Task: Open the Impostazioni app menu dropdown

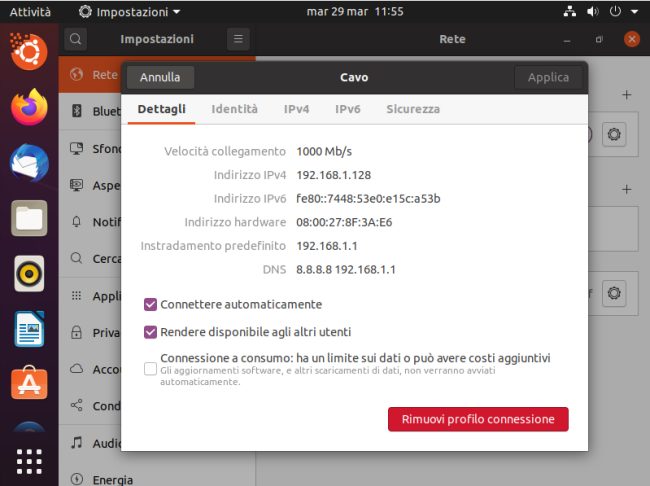Action: pos(129,12)
